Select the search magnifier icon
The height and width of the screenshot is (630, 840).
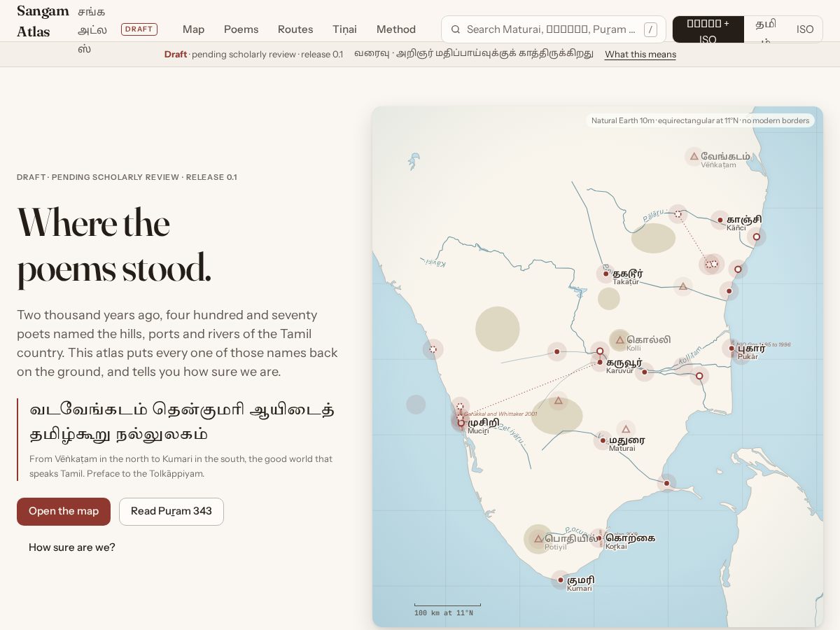pos(455,29)
